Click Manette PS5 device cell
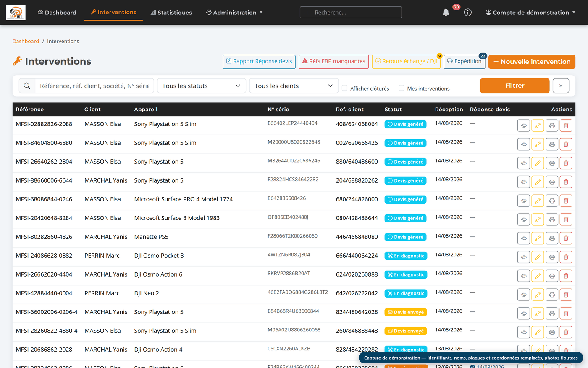This screenshot has width=588, height=368. 151,237
